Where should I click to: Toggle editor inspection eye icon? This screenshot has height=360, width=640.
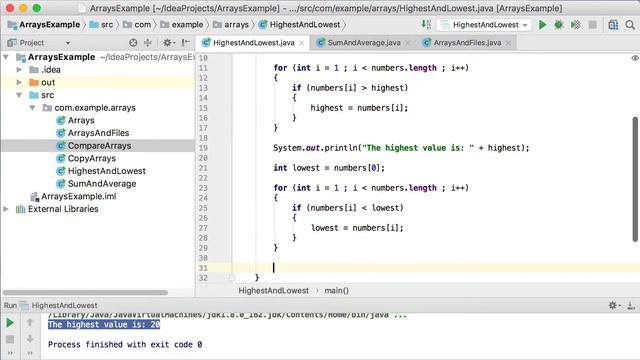pyautogui.click(x=635, y=58)
